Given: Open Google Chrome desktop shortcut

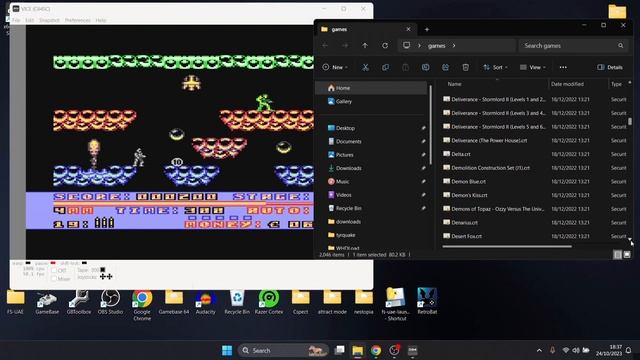Looking at the screenshot, I should (142, 304).
